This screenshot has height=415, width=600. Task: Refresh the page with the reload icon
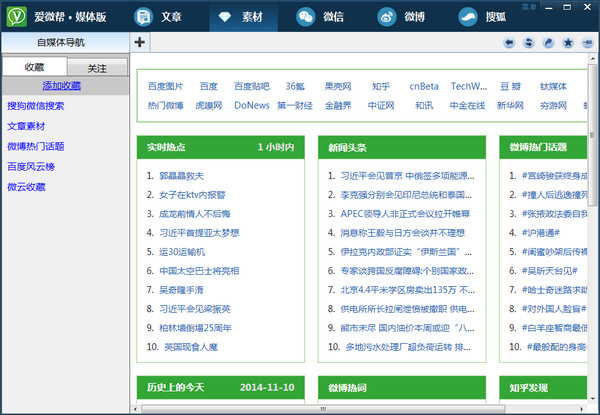(529, 42)
